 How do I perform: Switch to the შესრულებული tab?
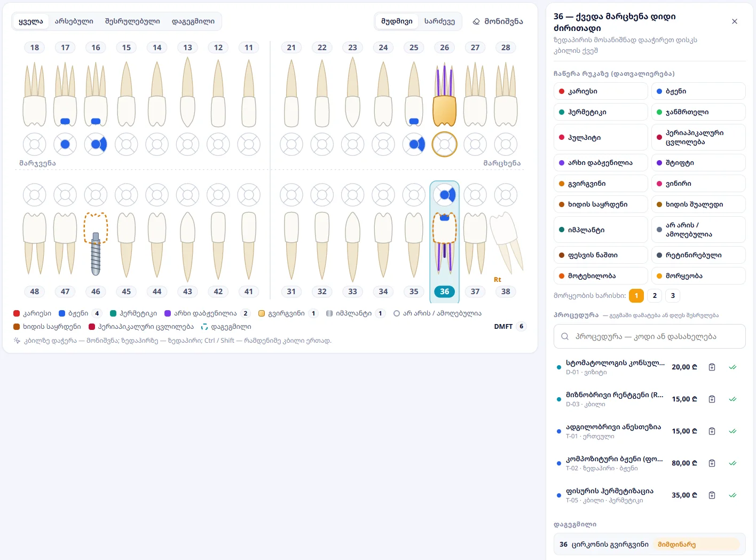pos(132,21)
